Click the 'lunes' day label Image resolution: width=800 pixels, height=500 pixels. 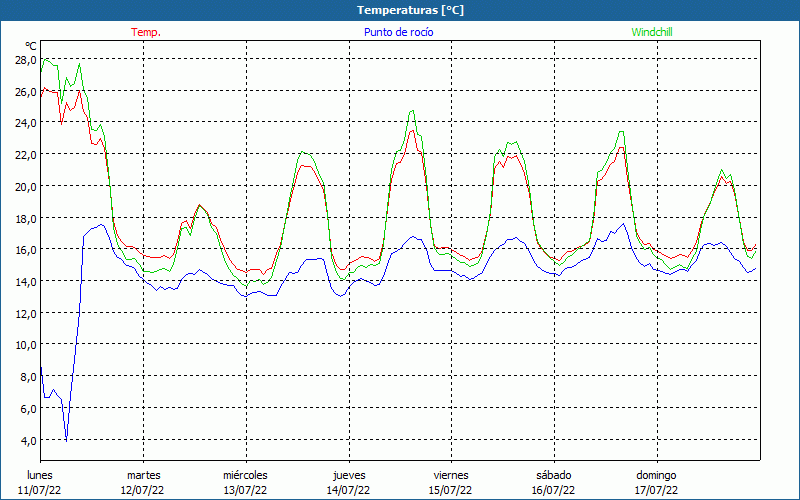[x=40, y=475]
